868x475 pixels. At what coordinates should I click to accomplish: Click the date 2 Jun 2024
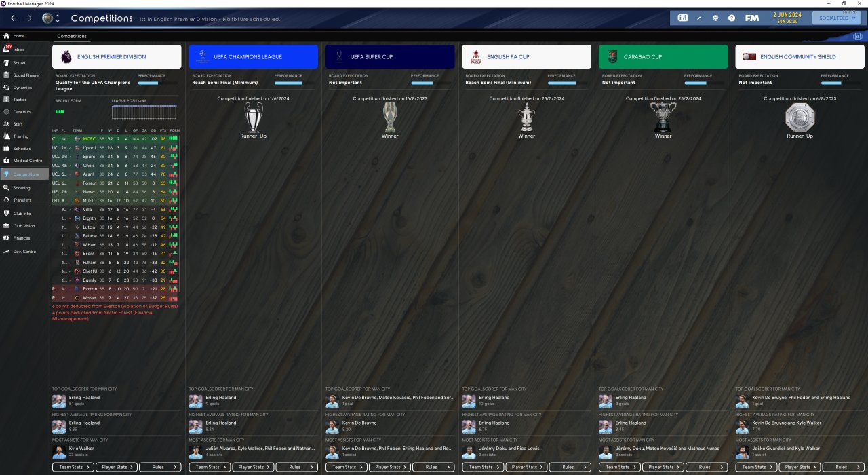tap(787, 14)
